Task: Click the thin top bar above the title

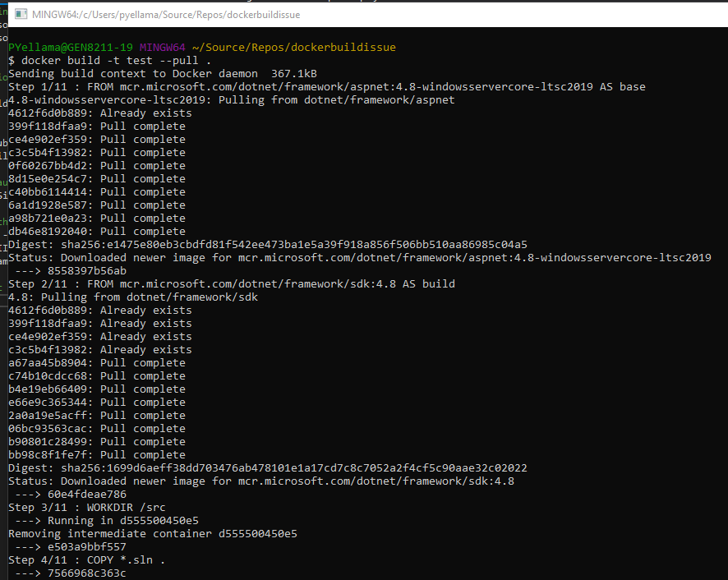Action: coord(364,2)
